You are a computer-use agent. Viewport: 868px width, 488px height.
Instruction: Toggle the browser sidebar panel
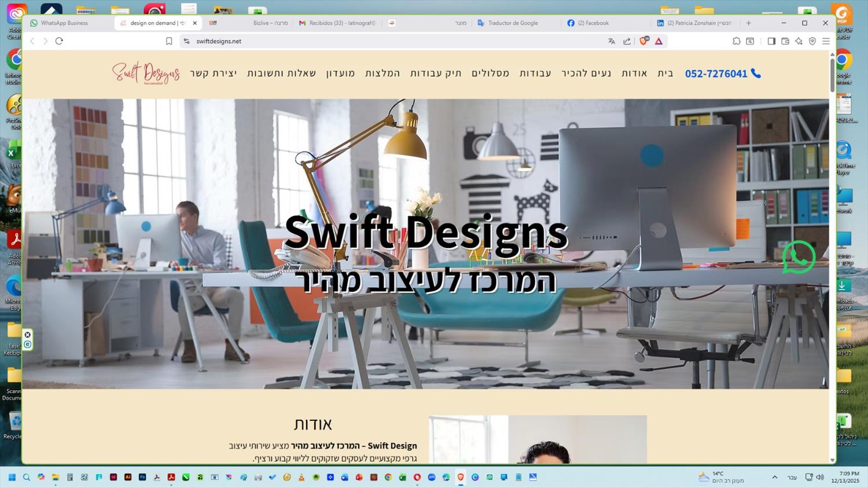pos(771,41)
